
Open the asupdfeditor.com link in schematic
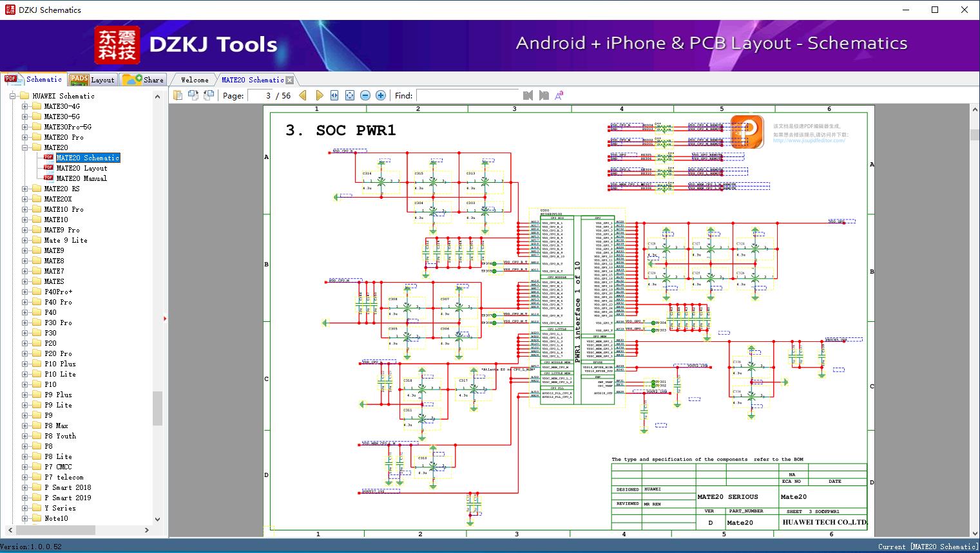(x=809, y=140)
